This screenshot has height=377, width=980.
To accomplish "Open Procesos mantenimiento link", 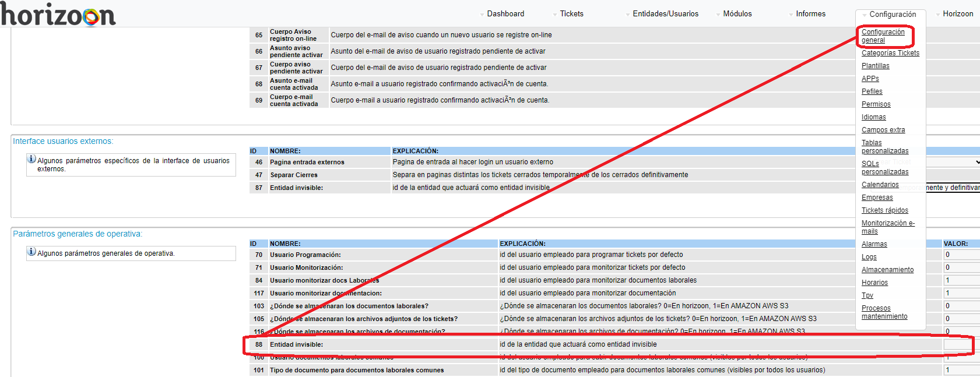I will point(884,312).
